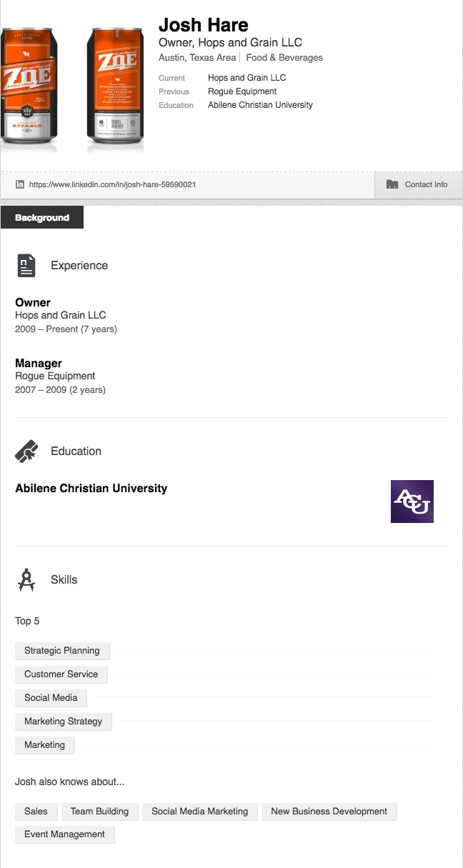Click the Skills section compass icon
The height and width of the screenshot is (868, 463).
(26, 579)
